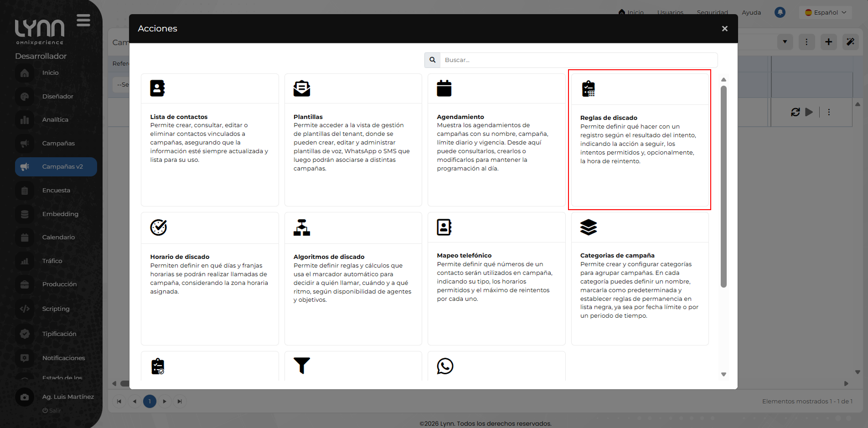Click the dialog scrollbar up arrow
Screen dimensions: 868x428
click(723, 80)
